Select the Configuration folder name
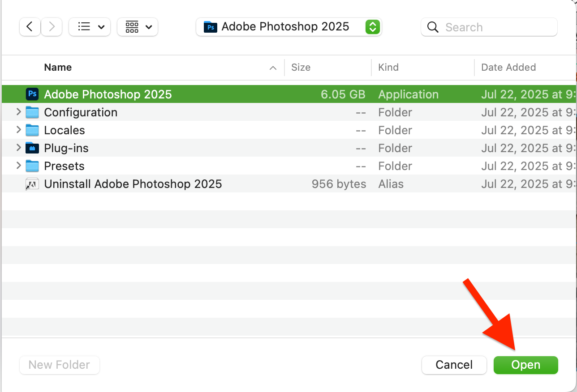Viewport: 577px width, 392px height. pyautogui.click(x=81, y=112)
